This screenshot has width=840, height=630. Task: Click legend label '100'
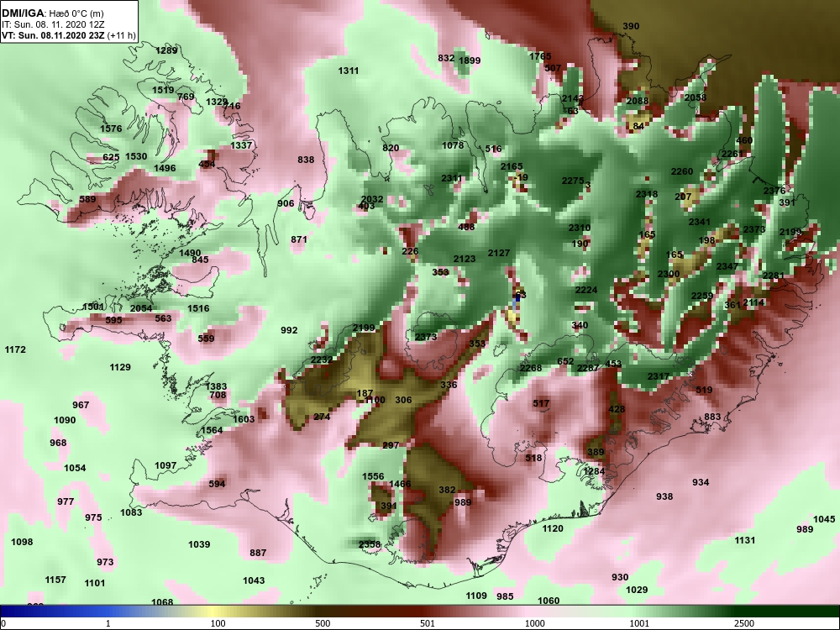(218, 623)
